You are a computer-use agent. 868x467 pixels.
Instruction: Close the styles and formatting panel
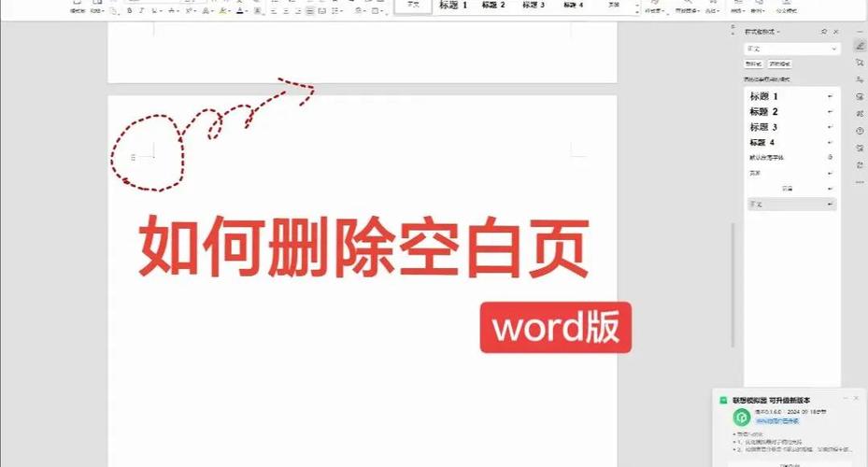point(836,32)
